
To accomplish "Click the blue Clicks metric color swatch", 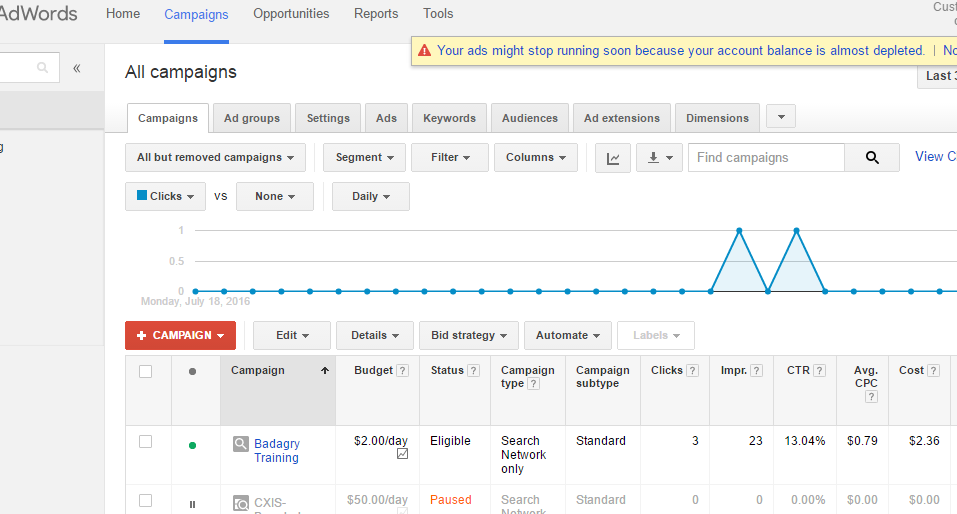I will point(142,196).
